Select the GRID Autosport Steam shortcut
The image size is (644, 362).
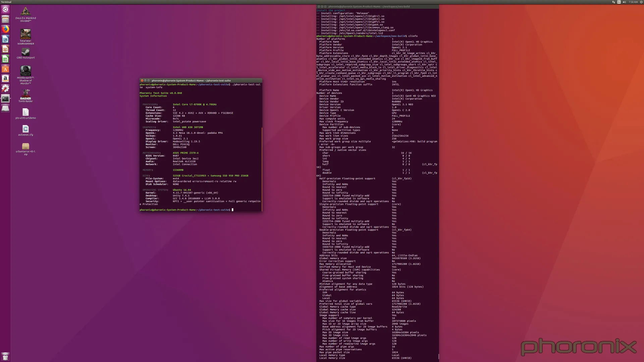pos(25,54)
